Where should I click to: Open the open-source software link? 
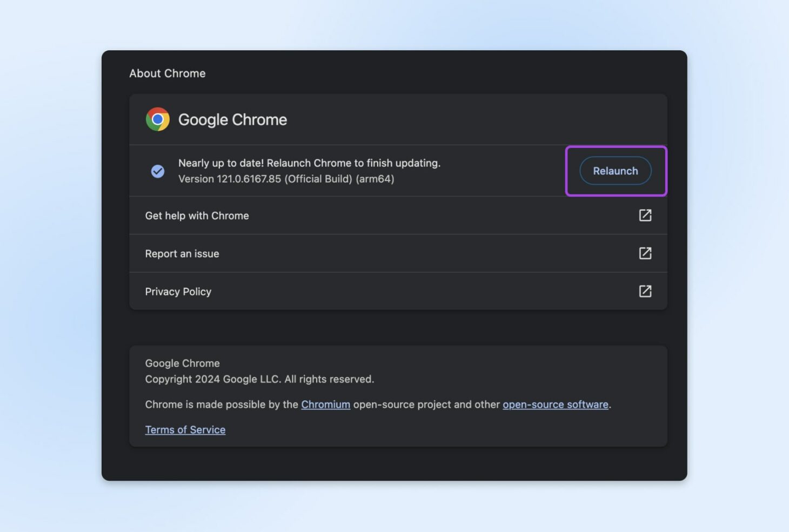pos(555,404)
